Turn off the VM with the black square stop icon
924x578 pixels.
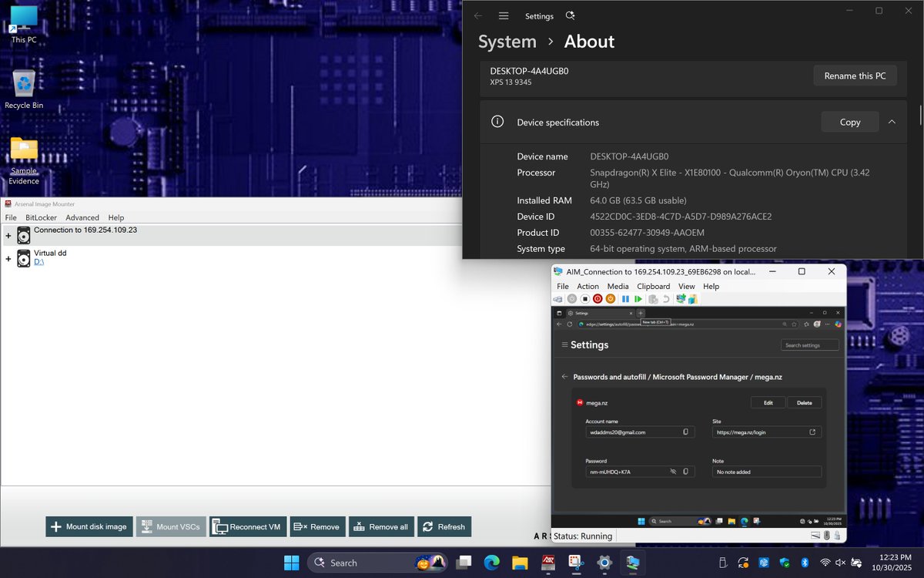[584, 299]
